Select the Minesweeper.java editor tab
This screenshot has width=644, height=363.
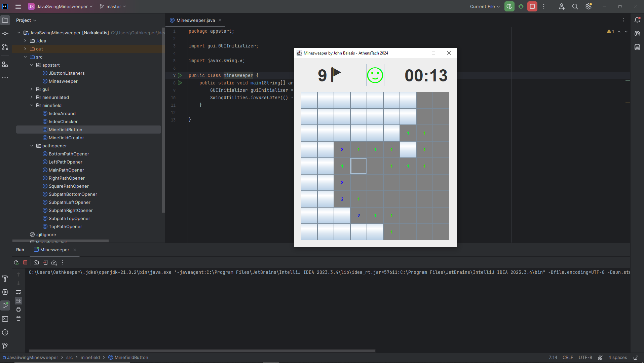[195, 20]
